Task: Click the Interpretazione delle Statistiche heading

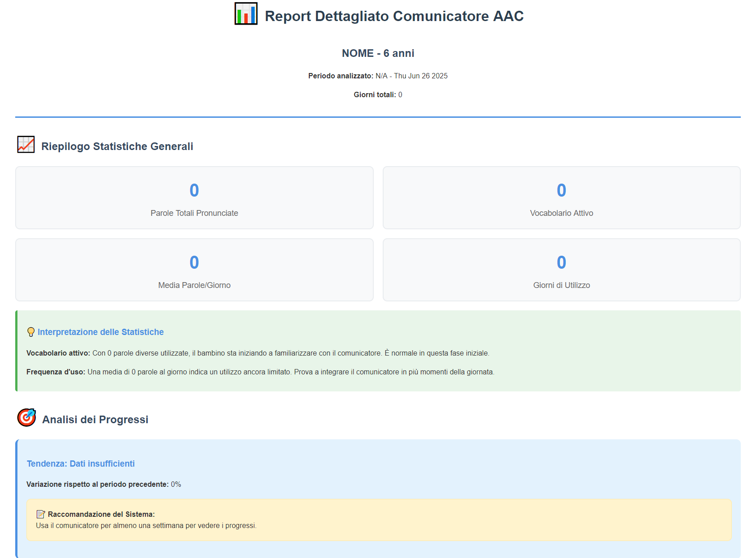Action: [101, 332]
